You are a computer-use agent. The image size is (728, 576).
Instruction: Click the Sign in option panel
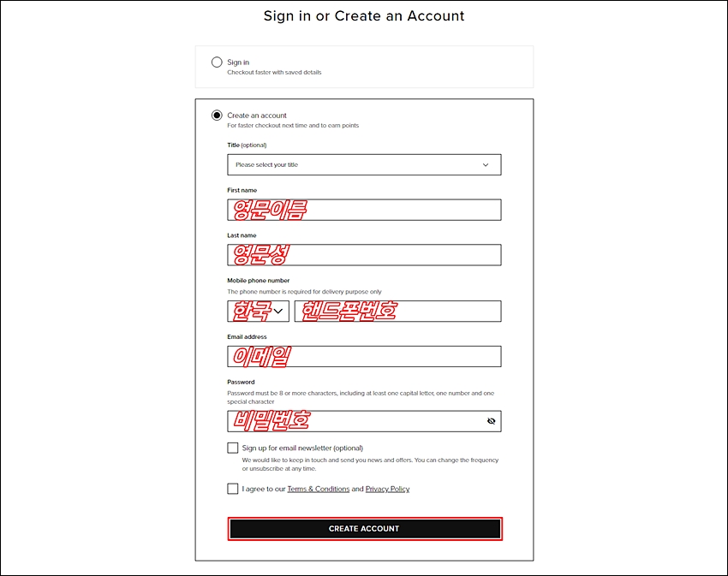(x=364, y=67)
